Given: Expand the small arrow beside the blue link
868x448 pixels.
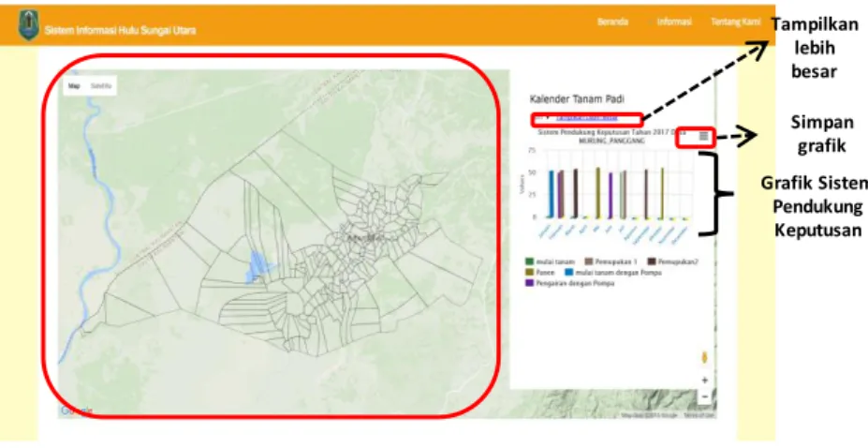Looking at the screenshot, I should (547, 117).
